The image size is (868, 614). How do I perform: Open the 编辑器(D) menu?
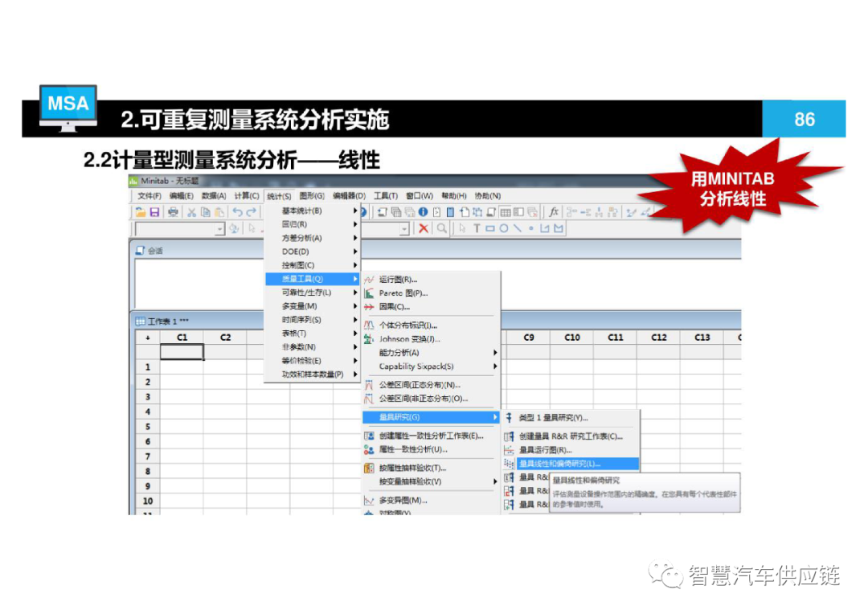tap(350, 196)
